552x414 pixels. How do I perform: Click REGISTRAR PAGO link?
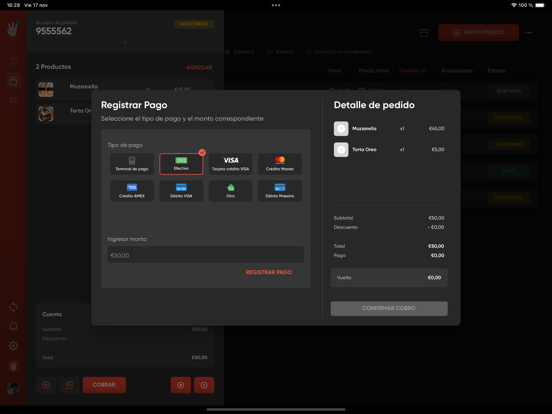(x=269, y=272)
